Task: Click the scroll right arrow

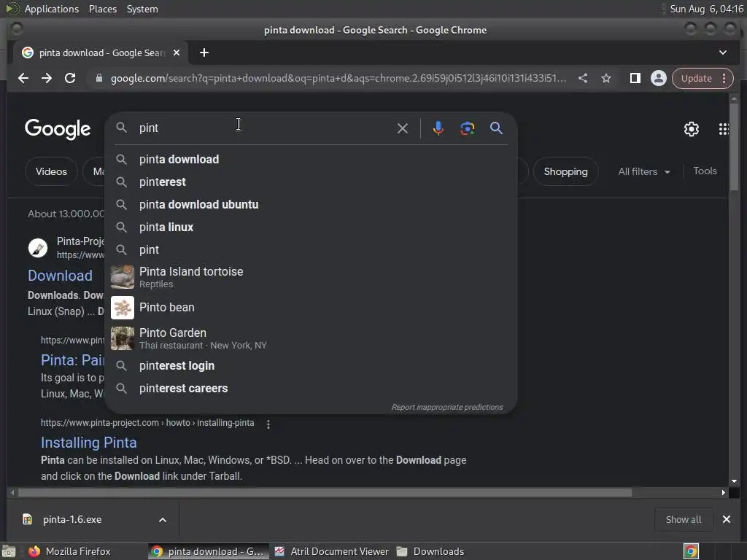Action: coord(723,492)
